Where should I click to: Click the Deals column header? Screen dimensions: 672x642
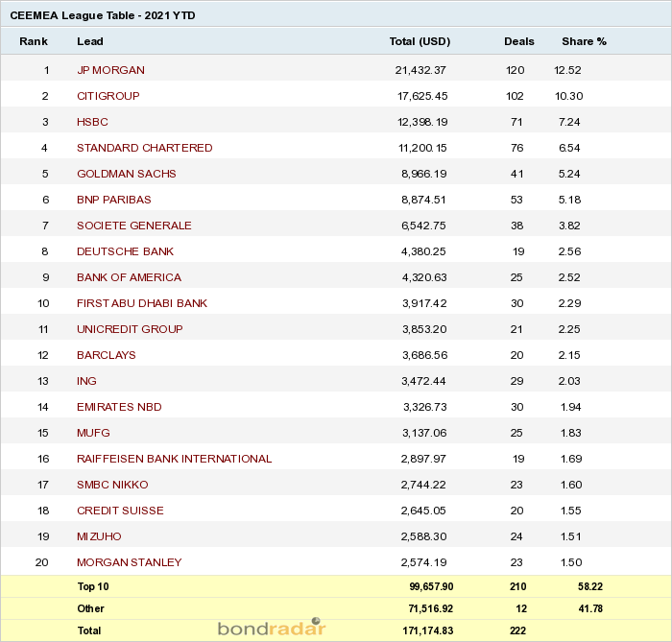tap(519, 41)
